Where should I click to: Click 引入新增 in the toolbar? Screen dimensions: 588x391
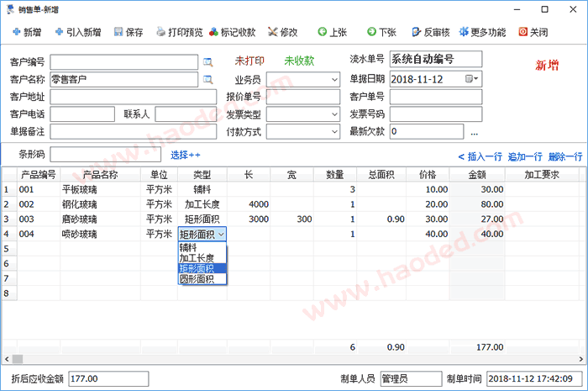point(78,32)
